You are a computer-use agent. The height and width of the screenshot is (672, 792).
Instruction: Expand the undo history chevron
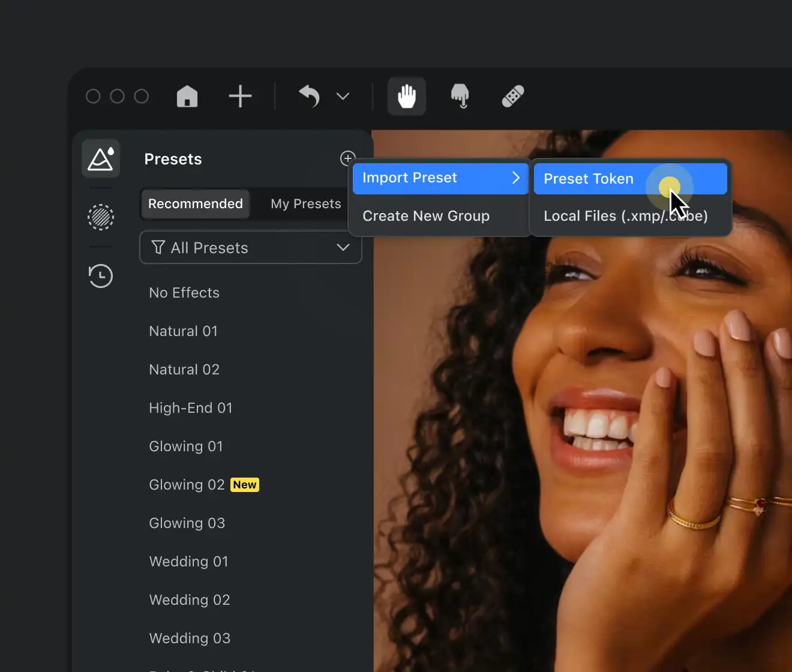pos(342,96)
